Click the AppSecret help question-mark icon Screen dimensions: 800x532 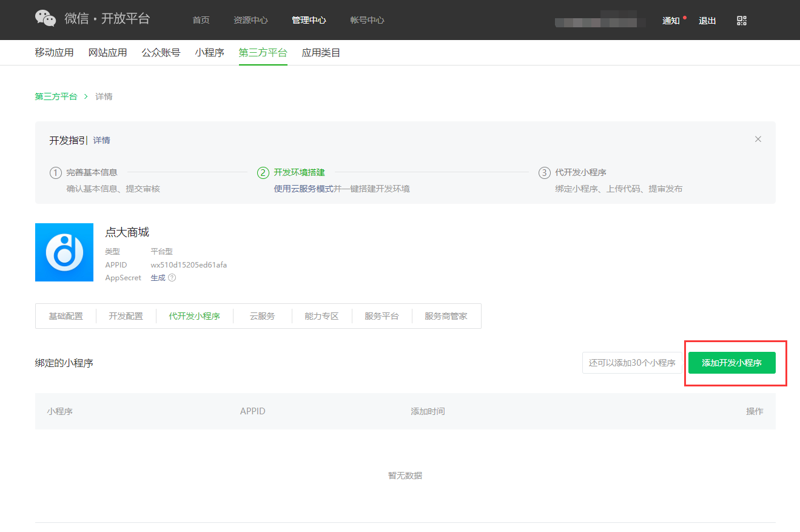click(172, 278)
